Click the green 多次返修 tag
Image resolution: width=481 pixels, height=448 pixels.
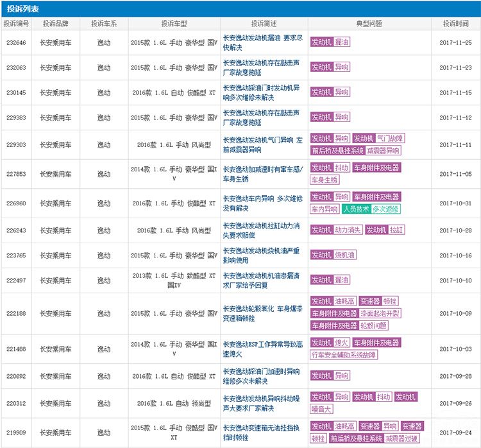(x=386, y=209)
